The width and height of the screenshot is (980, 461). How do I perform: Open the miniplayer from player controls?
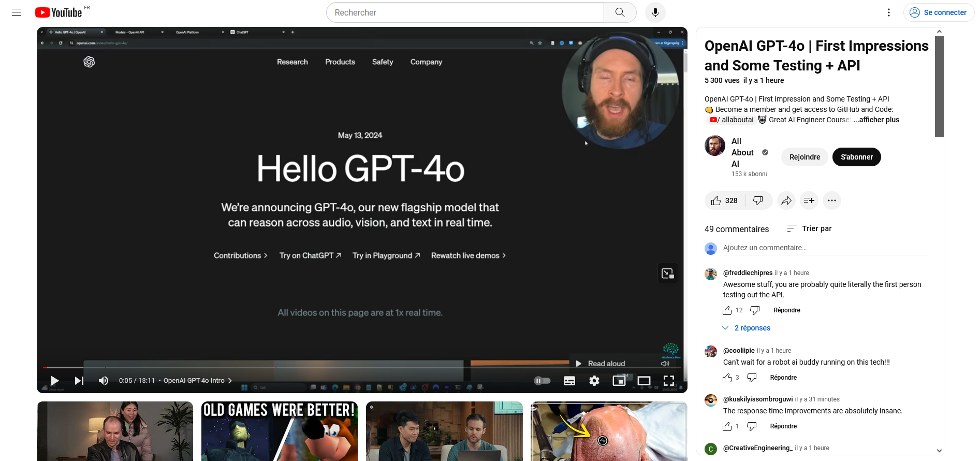point(619,381)
